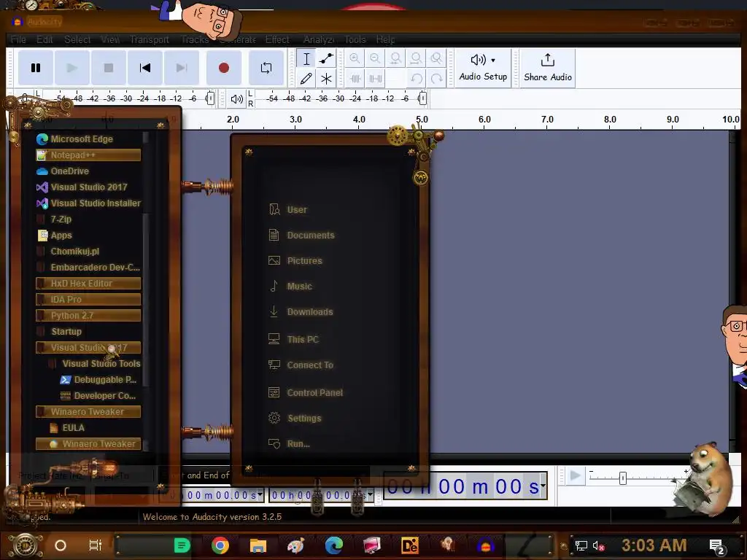
Task: Open Developer Co... shortcut entry
Action: pos(100,396)
